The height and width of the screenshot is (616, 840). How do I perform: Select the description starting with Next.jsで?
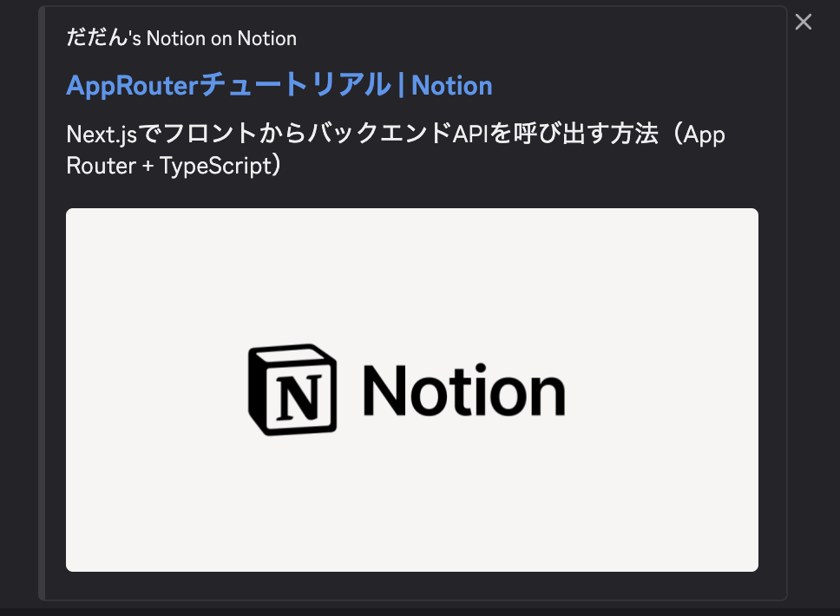pos(396,149)
